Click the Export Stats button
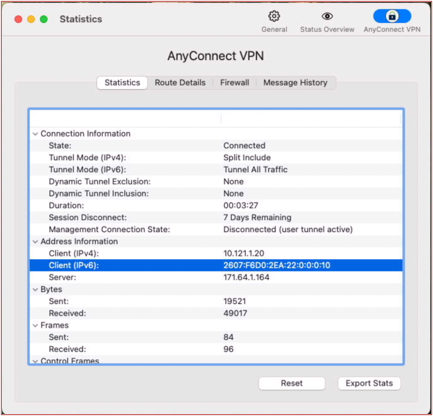The image size is (433, 416). (369, 383)
